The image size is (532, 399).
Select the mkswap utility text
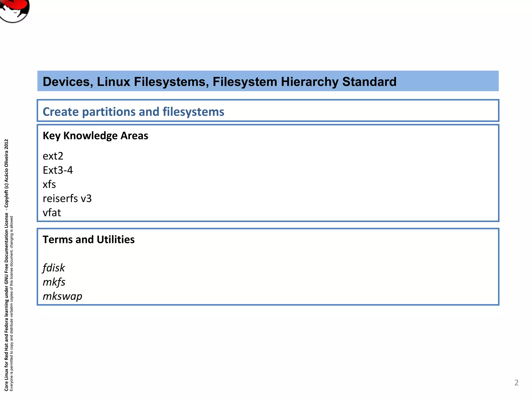(62, 296)
